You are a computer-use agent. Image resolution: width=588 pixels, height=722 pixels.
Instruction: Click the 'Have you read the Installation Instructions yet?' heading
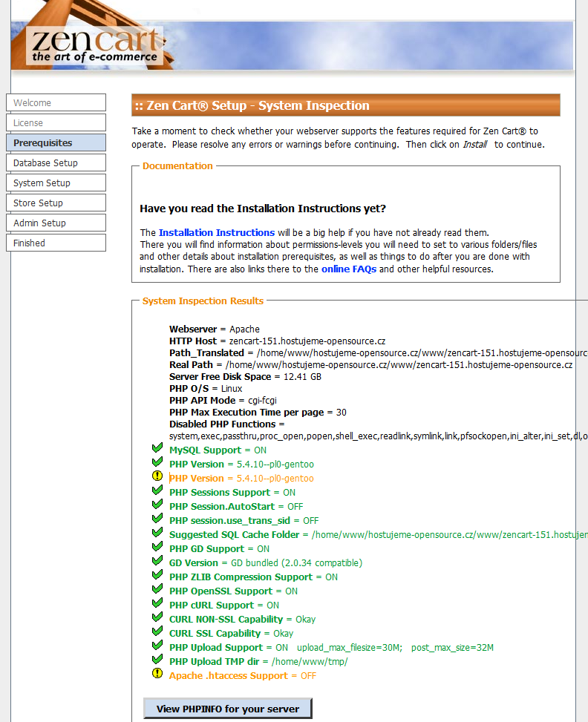263,209
